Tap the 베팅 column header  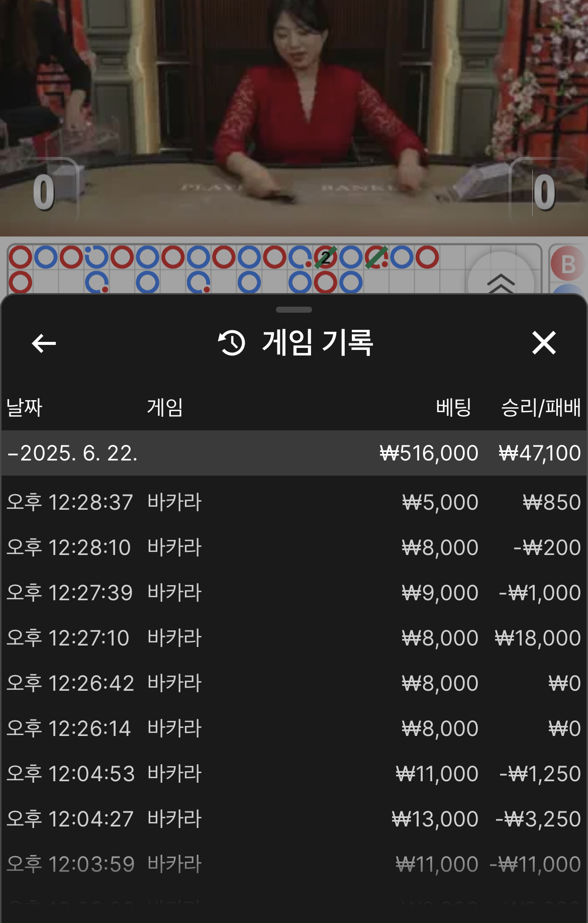coord(453,407)
